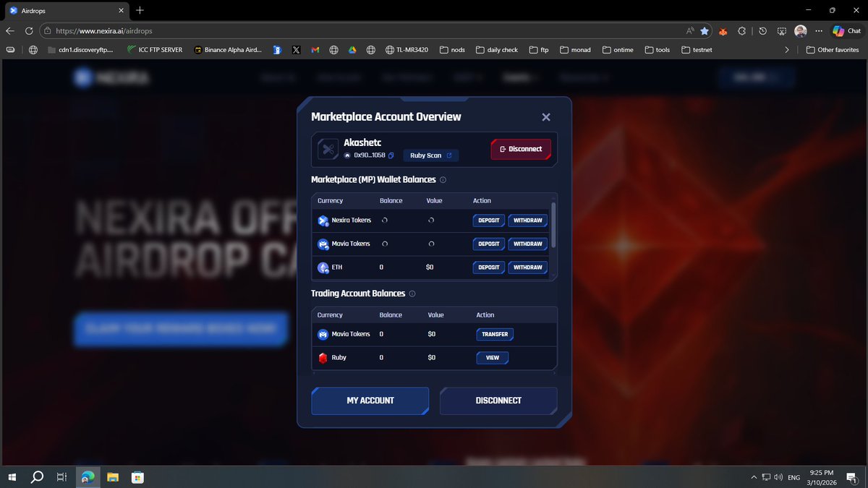Click the Nexira Tokens currency icon
Viewport: 868px width, 488px height.
tap(323, 221)
